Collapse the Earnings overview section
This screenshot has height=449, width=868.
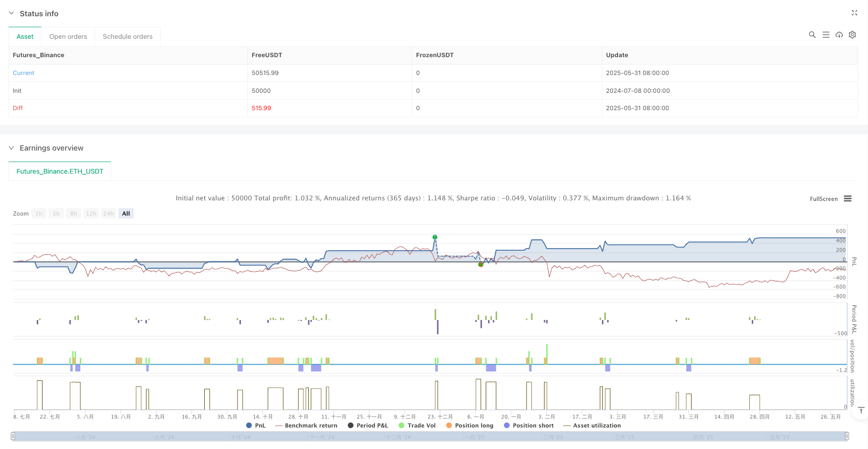click(x=12, y=148)
